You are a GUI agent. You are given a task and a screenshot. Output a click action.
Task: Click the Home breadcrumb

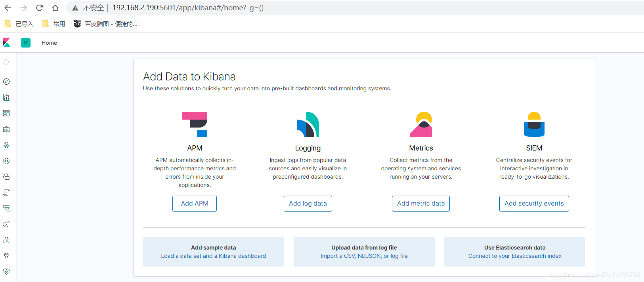[x=49, y=43]
